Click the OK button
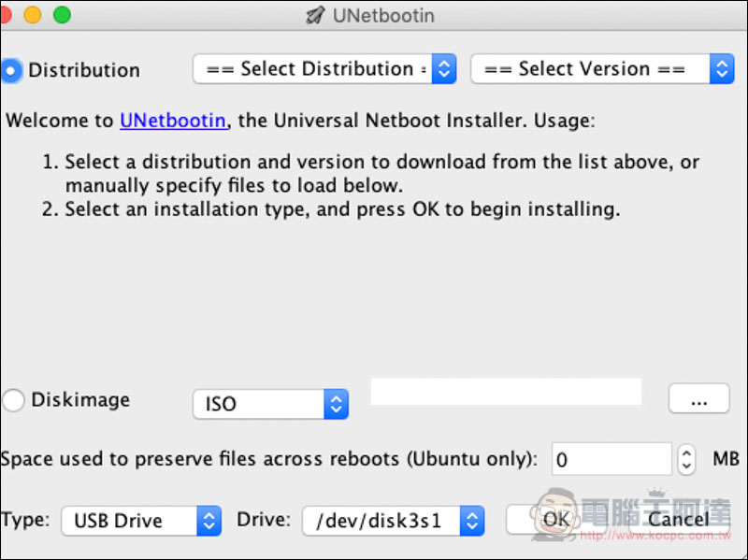This screenshot has height=560, width=748. (555, 520)
